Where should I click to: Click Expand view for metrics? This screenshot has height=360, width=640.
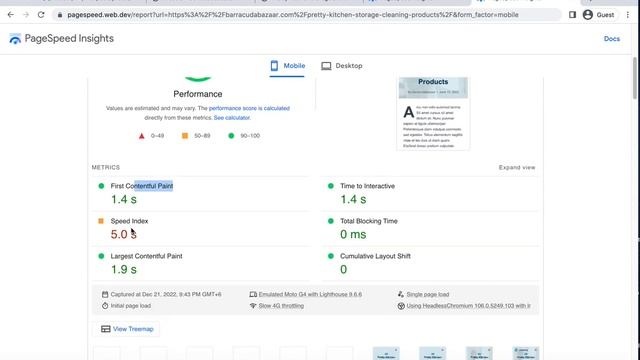coord(517,167)
